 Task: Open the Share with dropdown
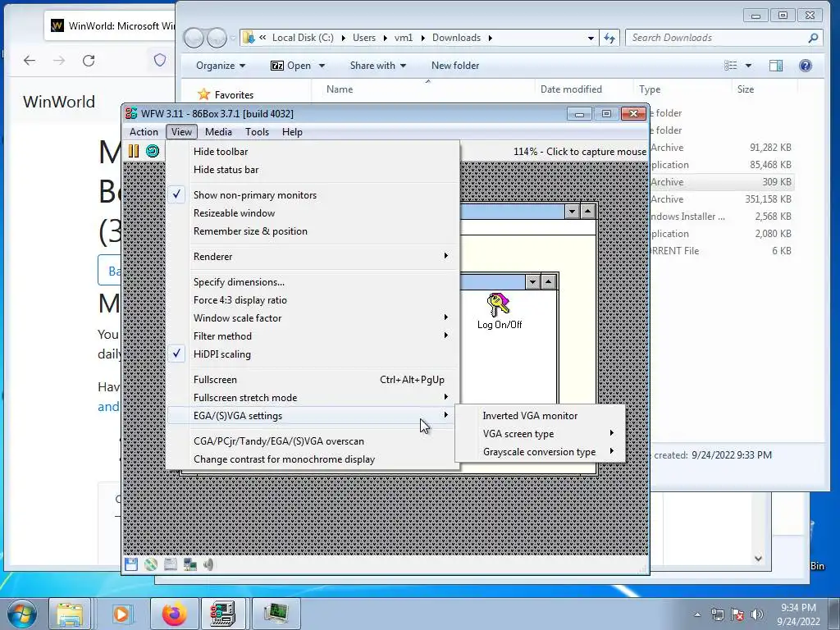pyautogui.click(x=377, y=66)
